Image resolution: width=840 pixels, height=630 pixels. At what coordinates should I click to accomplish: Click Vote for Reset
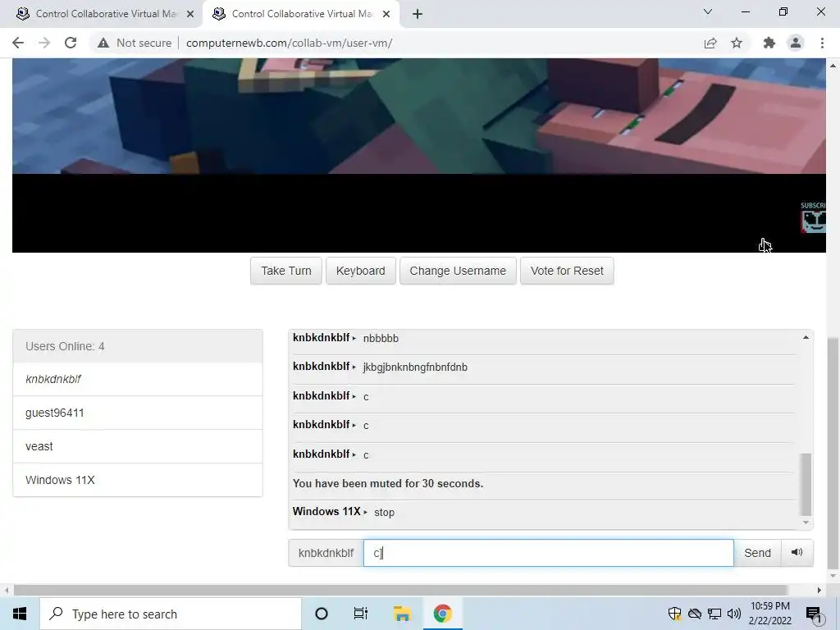pyautogui.click(x=567, y=271)
